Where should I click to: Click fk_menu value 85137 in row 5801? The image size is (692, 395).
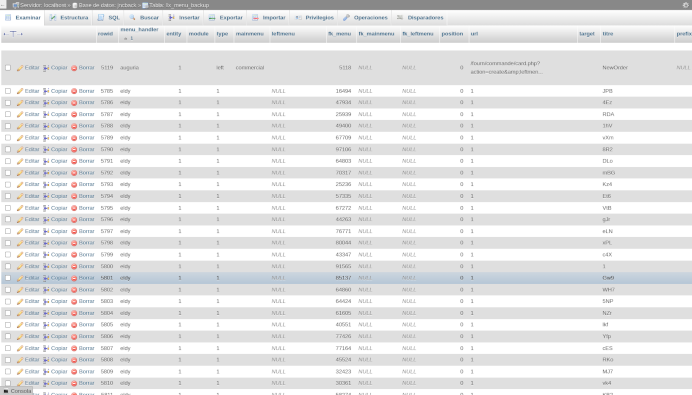coord(343,278)
